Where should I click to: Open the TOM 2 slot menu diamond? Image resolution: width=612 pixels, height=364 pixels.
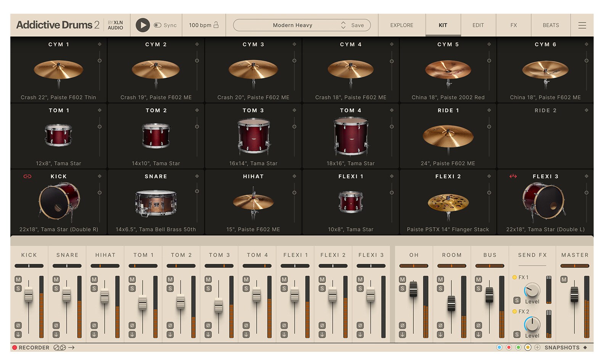pos(197,110)
